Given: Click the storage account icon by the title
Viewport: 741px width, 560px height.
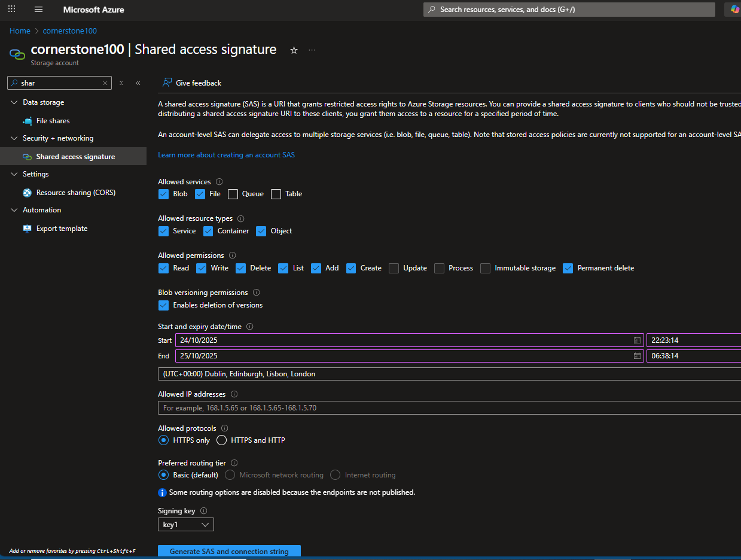Looking at the screenshot, I should (17, 54).
